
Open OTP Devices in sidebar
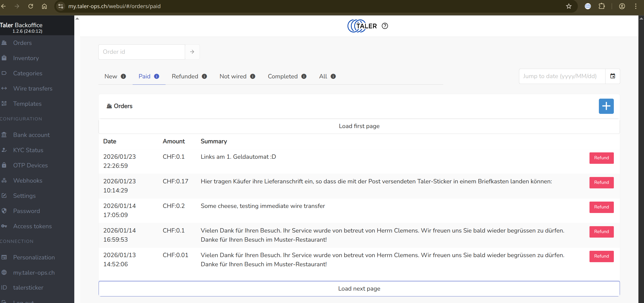coord(30,165)
